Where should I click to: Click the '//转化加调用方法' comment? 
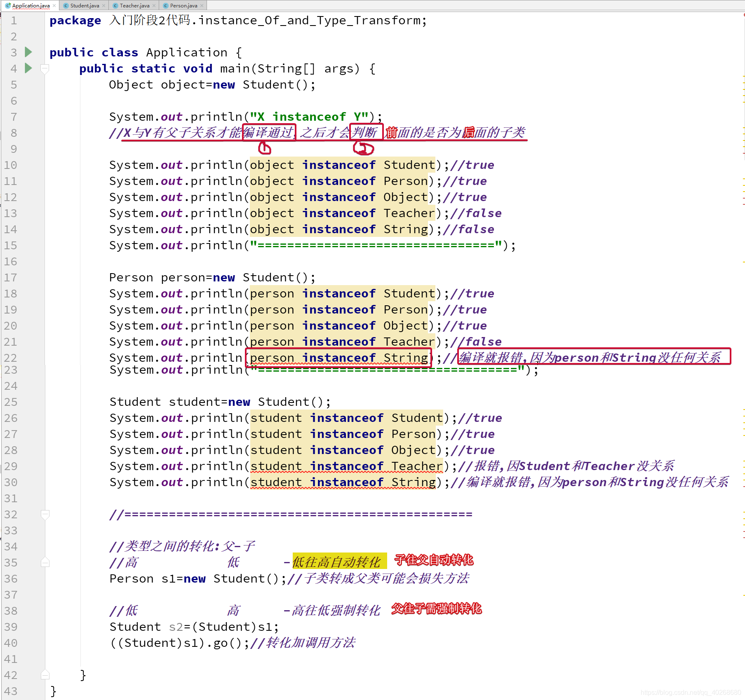coord(303,643)
